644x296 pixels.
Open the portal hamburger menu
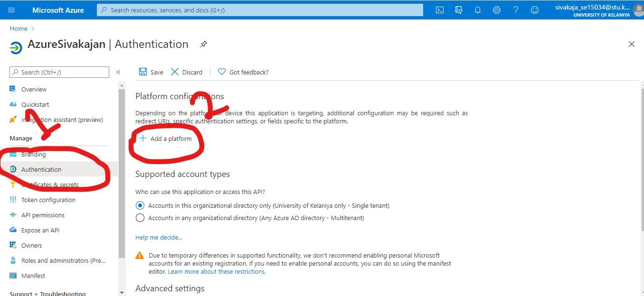click(11, 10)
